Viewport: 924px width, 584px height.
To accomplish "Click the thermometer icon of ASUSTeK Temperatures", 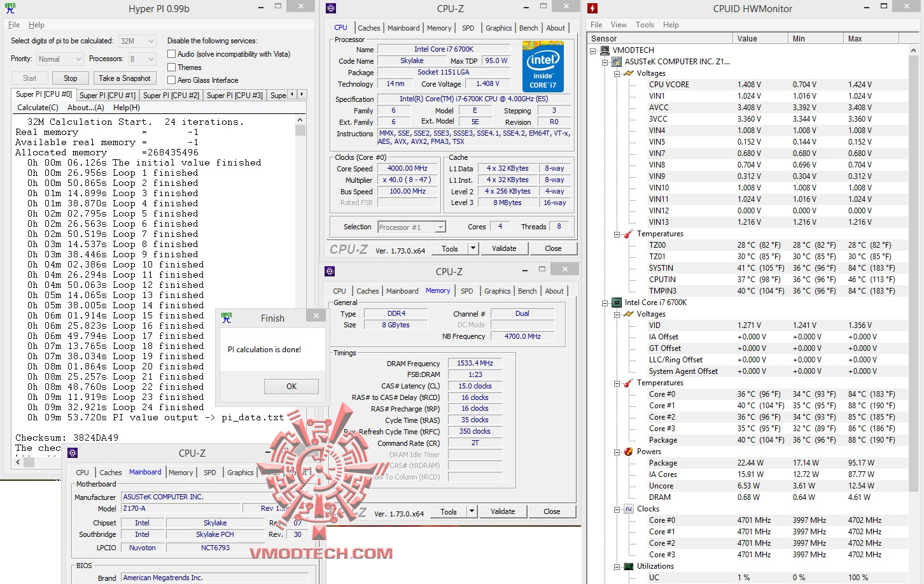I will click(x=629, y=234).
